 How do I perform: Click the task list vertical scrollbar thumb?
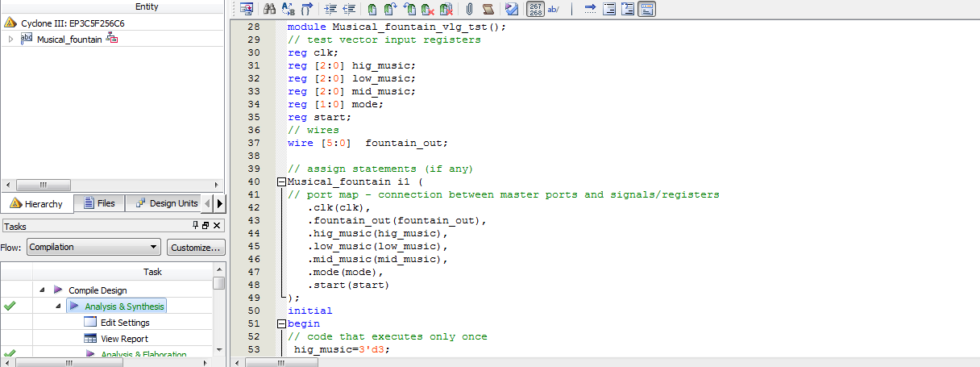pos(219,283)
